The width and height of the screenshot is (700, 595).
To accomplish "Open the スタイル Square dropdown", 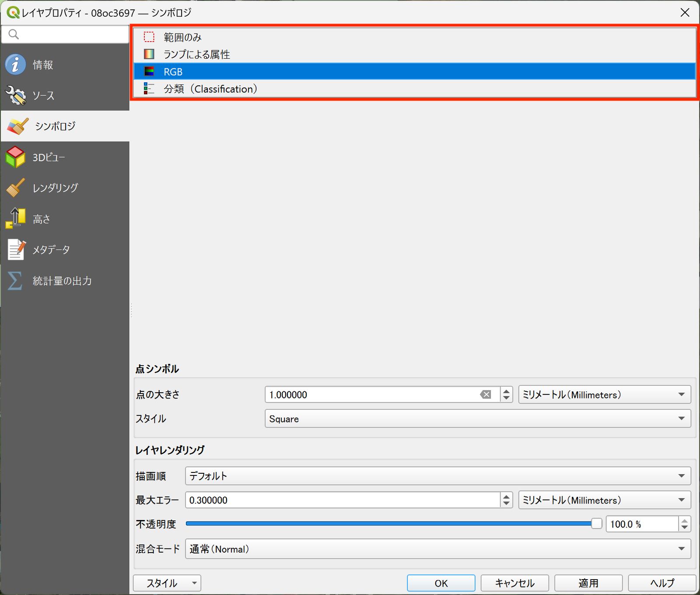I will (478, 419).
